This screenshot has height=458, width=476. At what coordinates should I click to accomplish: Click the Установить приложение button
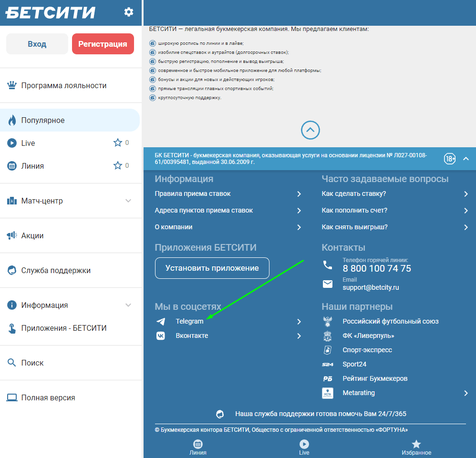click(212, 268)
